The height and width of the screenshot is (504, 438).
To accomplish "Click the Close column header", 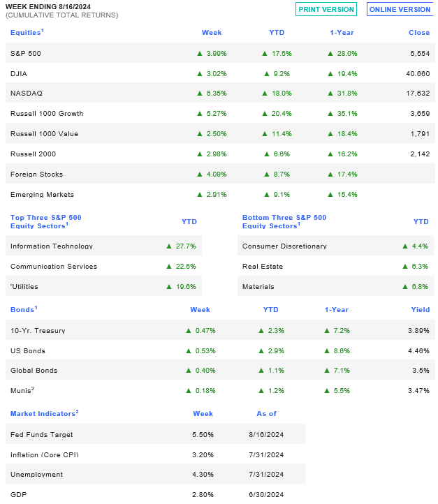I will 419,33.
